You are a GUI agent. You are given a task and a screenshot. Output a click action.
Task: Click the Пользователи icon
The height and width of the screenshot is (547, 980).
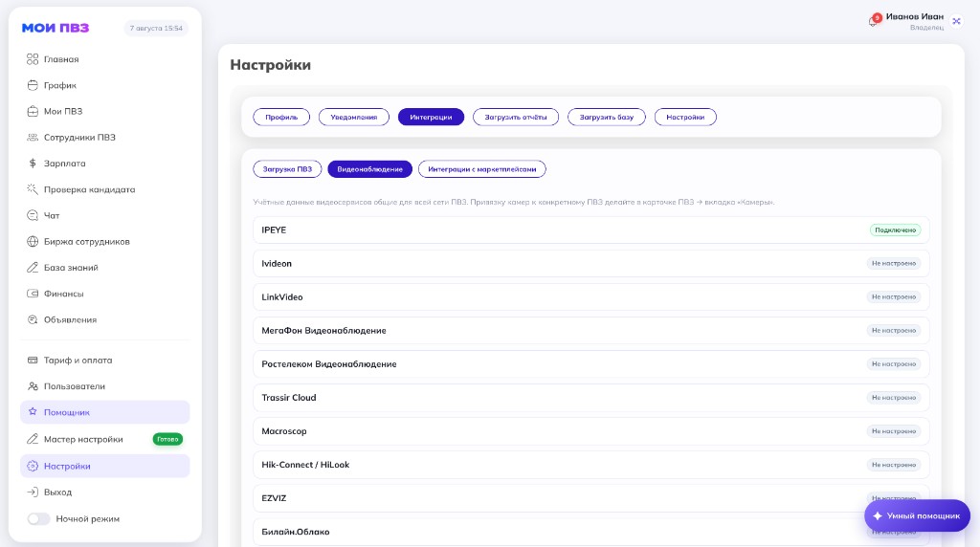33,386
